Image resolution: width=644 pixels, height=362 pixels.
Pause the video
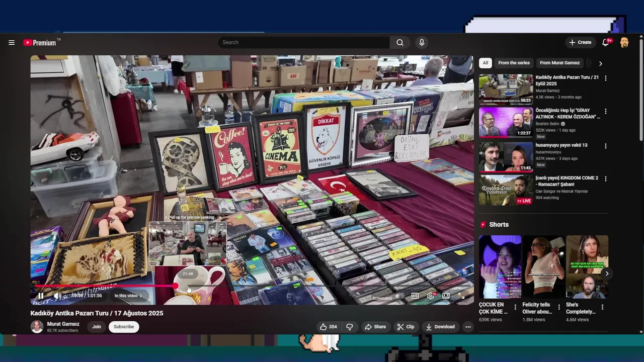pos(41,296)
